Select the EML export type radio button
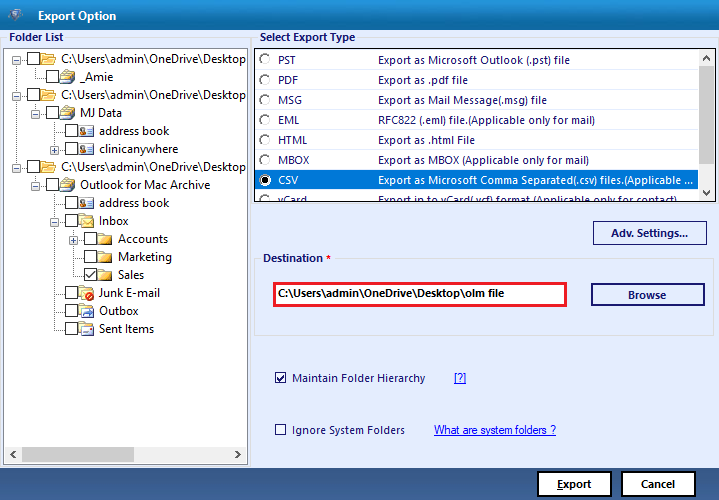 click(x=265, y=120)
